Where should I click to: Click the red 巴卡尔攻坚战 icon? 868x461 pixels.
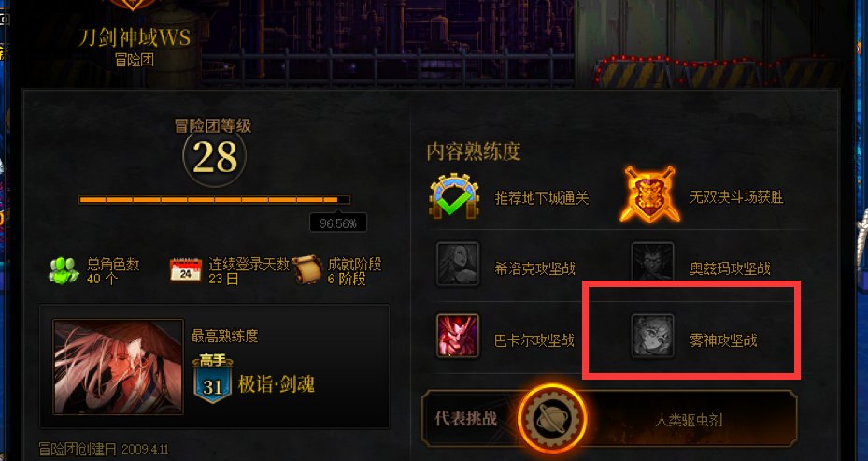(x=457, y=336)
